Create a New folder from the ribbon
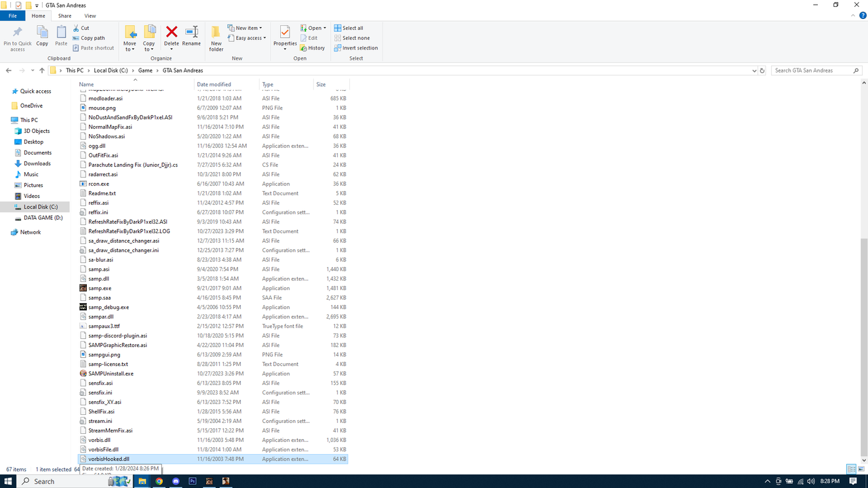This screenshot has height=488, width=868. click(x=216, y=39)
